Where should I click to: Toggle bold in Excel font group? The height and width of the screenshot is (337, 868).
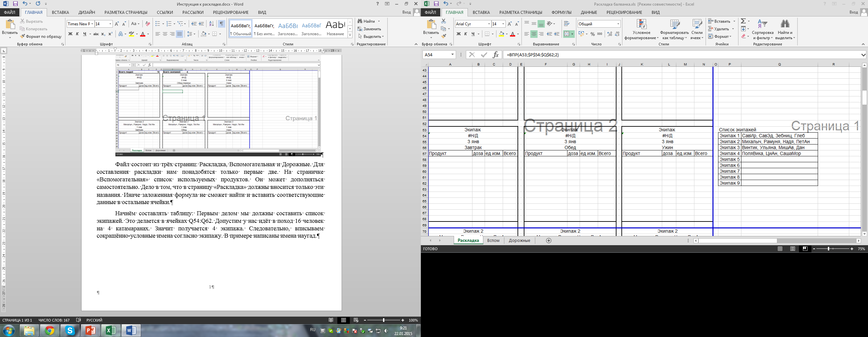[458, 34]
